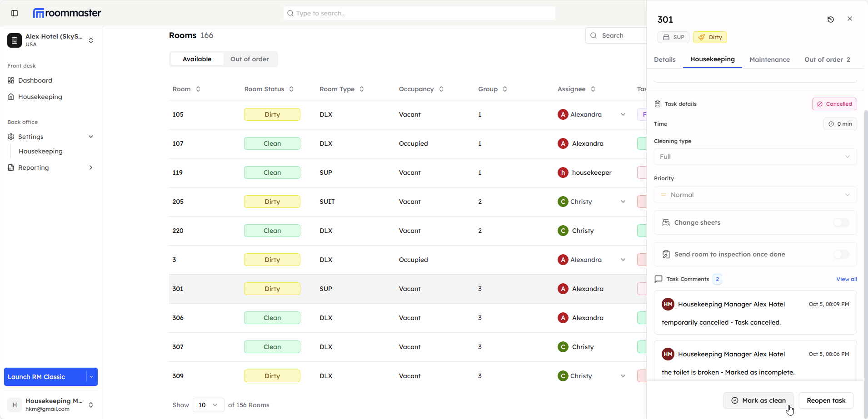Open Dashboard from the sidebar
The width and height of the screenshot is (868, 419).
click(x=35, y=80)
